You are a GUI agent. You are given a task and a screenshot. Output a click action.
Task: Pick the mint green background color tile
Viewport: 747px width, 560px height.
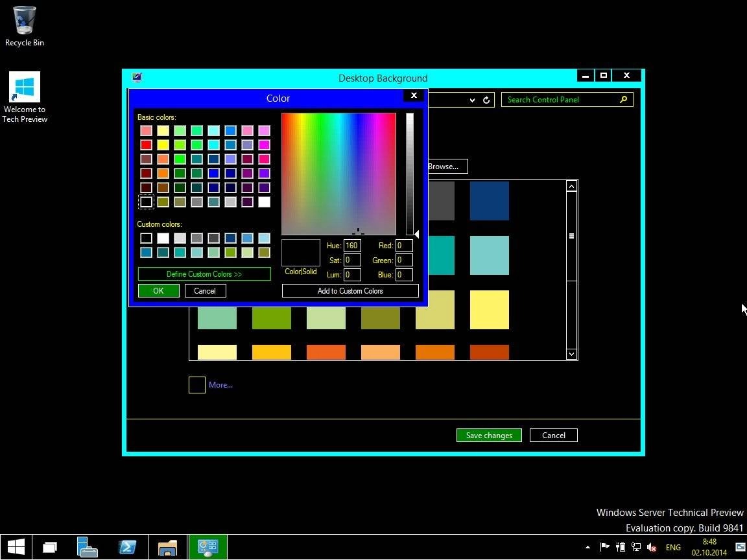[217, 318]
